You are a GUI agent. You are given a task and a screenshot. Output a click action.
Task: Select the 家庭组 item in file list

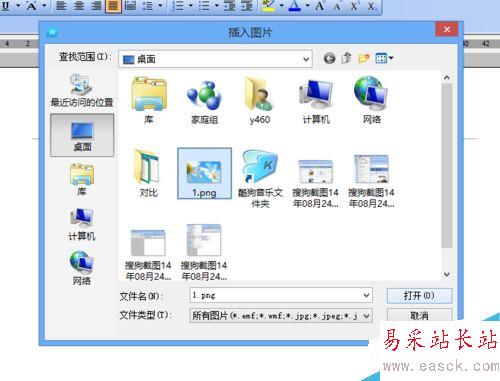click(204, 101)
